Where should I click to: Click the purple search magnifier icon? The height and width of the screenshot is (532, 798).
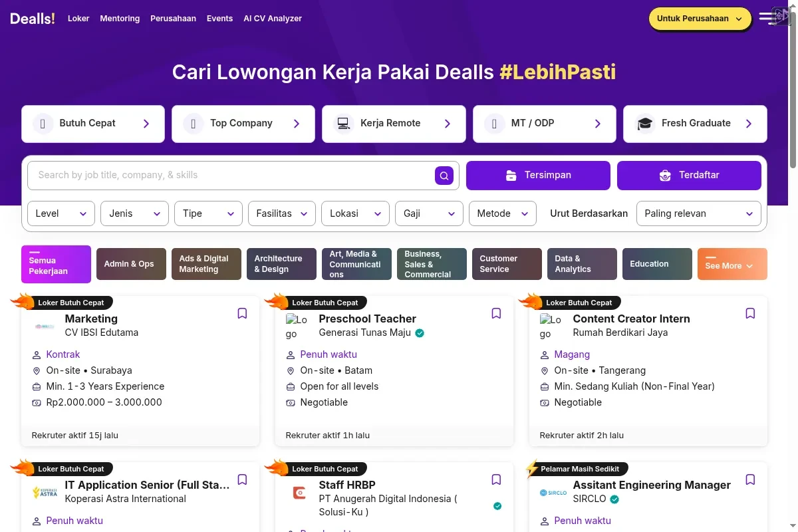click(444, 176)
